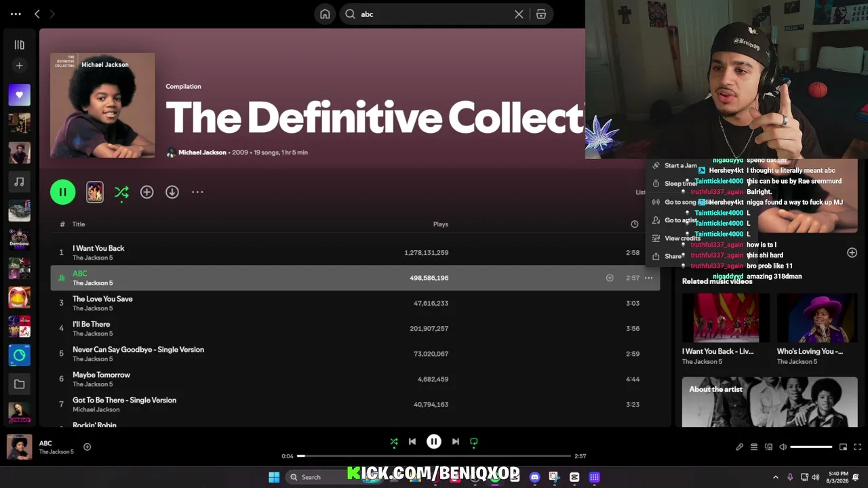Viewport: 868px width, 488px height.
Task: Open the Liked Songs heart playlist
Action: [19, 95]
